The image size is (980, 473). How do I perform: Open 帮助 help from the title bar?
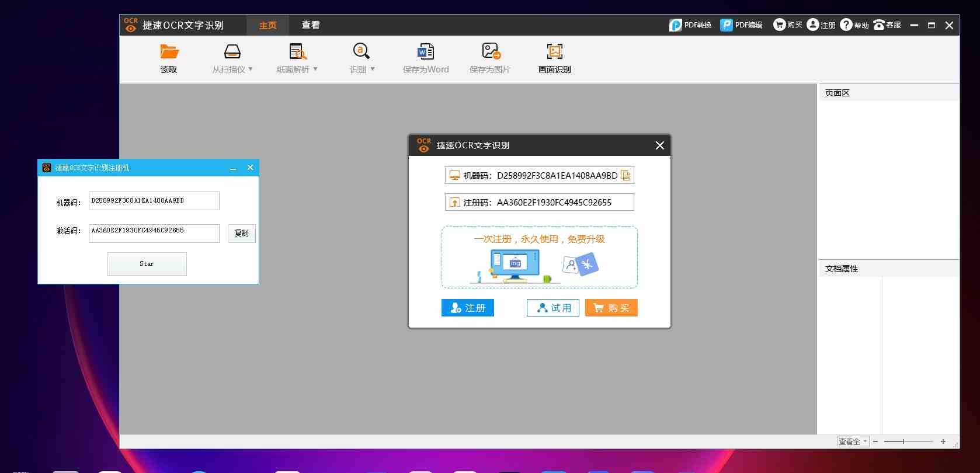tap(854, 25)
